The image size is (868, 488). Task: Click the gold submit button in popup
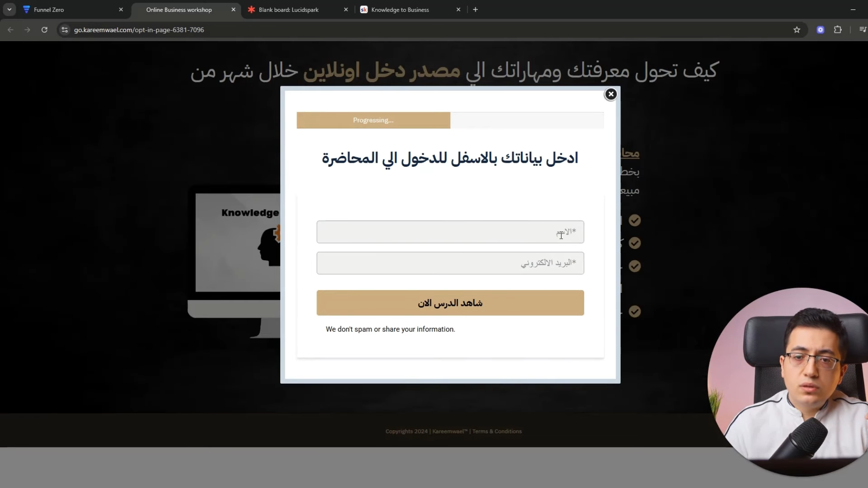point(450,303)
